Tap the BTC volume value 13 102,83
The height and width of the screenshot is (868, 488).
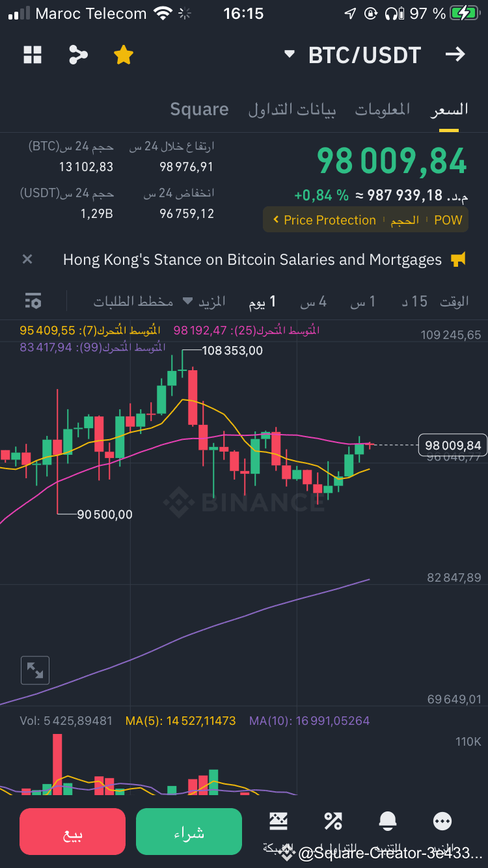coord(86,167)
